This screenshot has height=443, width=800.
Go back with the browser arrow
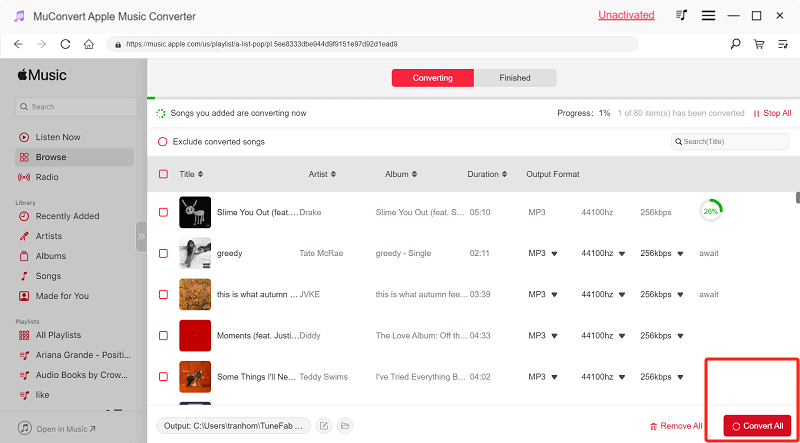pyautogui.click(x=18, y=44)
